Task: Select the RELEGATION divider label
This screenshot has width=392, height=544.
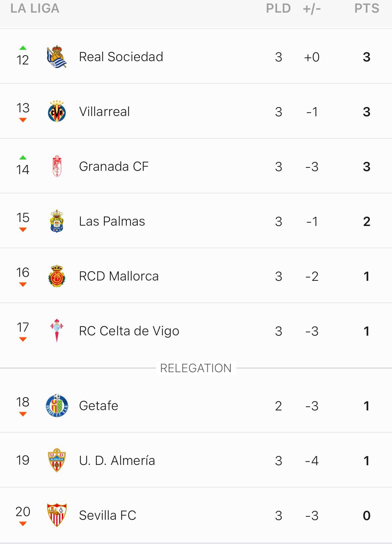Action: tap(196, 368)
